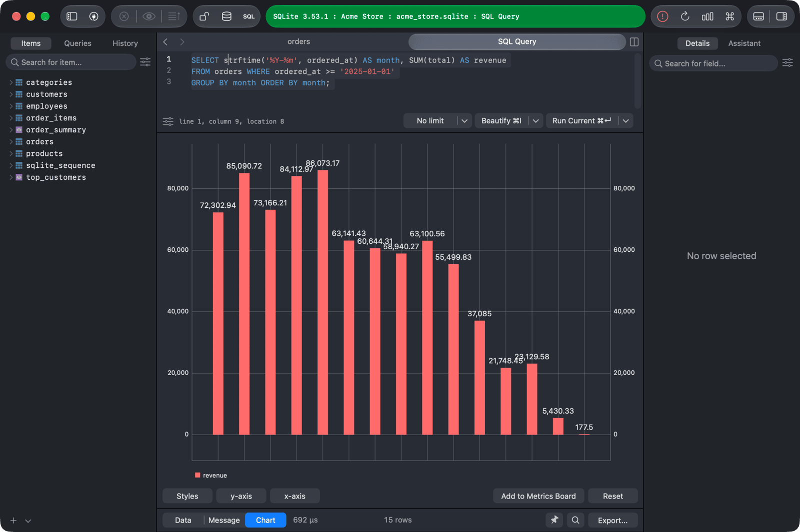Switch to the Items tab

point(31,43)
